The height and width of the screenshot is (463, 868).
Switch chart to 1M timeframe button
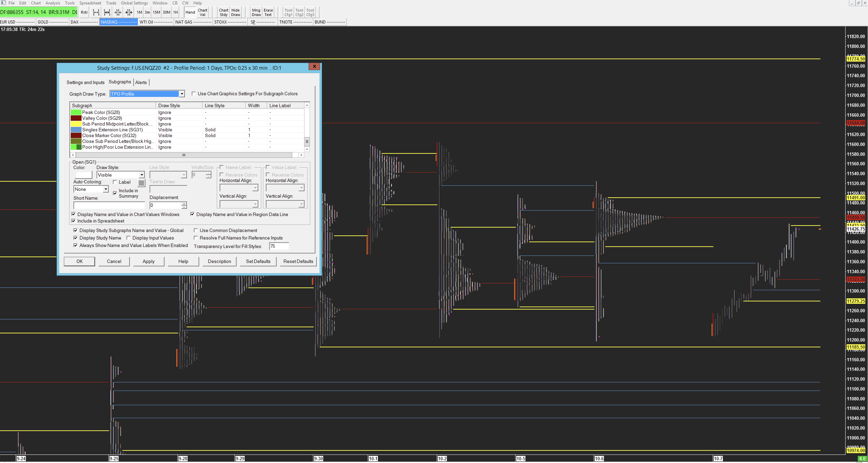click(139, 12)
